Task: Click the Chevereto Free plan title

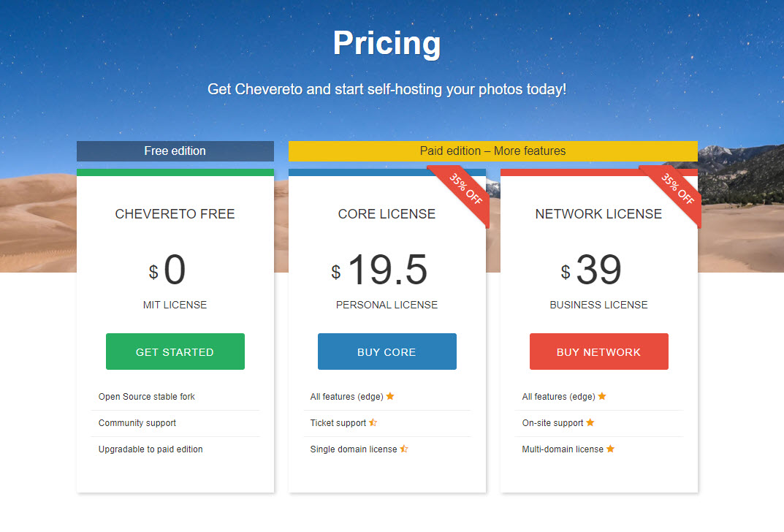Action: (x=175, y=214)
